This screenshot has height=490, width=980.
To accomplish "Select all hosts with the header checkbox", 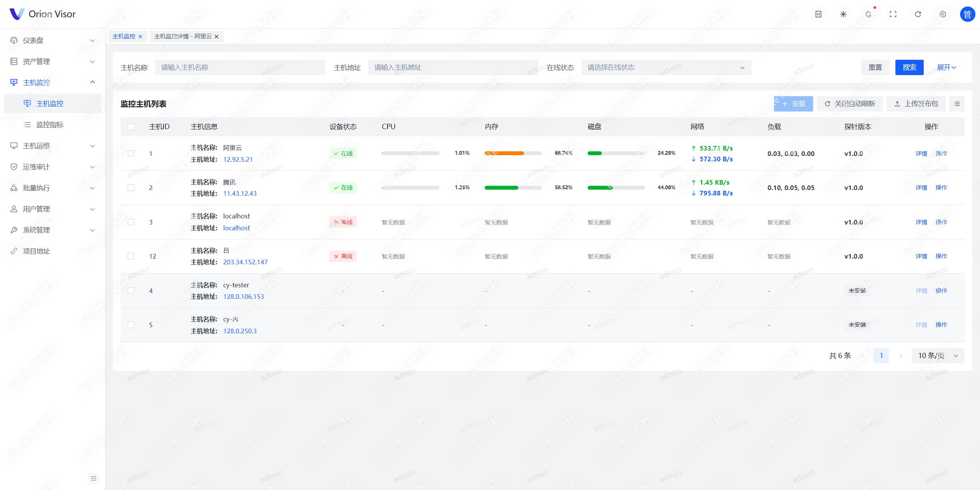I will click(131, 127).
